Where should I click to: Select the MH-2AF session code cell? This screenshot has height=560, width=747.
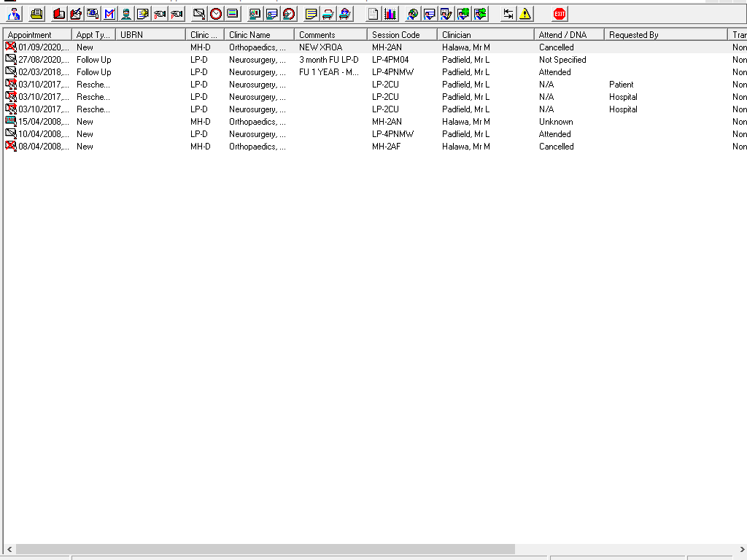(x=386, y=146)
